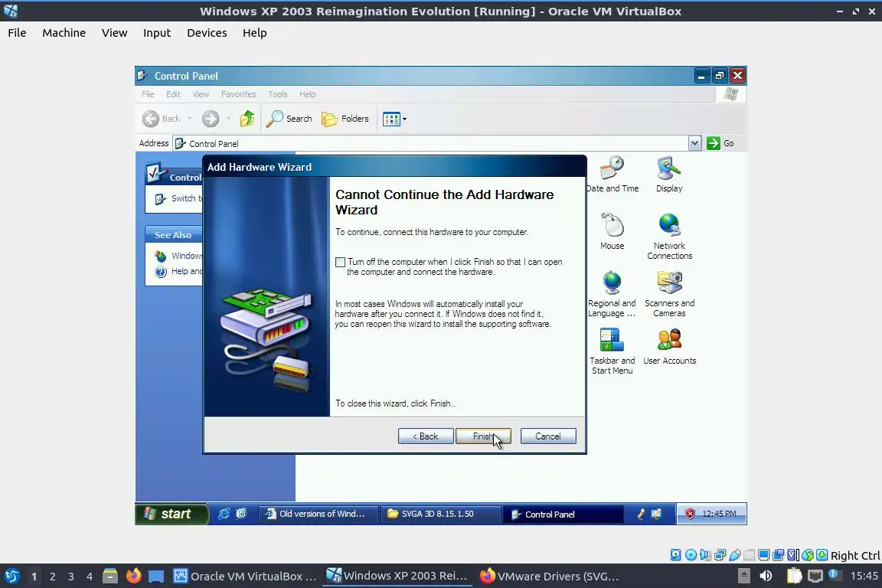The height and width of the screenshot is (588, 882).
Task: Launch Internet Explorer from Quick Launch
Action: click(224, 514)
